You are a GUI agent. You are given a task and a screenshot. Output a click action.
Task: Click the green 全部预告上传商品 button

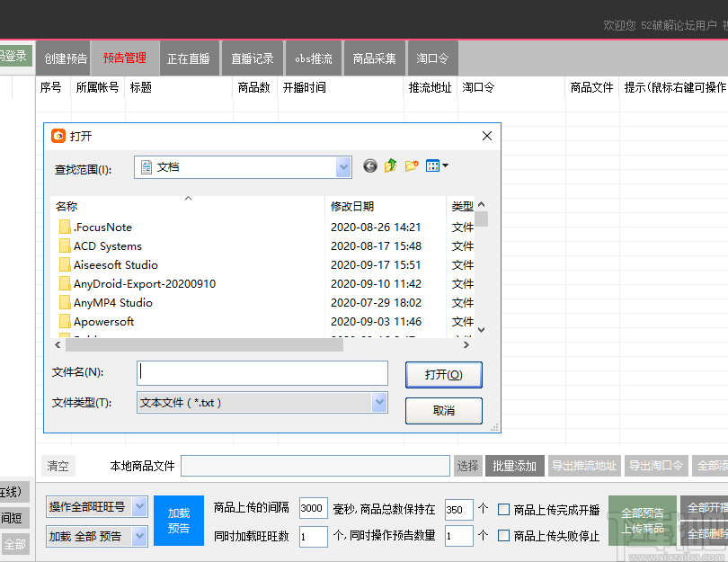point(642,521)
